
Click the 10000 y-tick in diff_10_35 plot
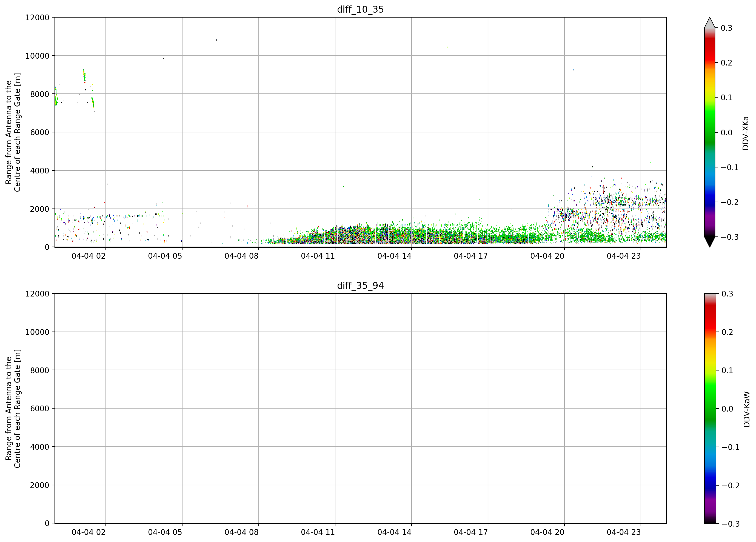[37, 56]
